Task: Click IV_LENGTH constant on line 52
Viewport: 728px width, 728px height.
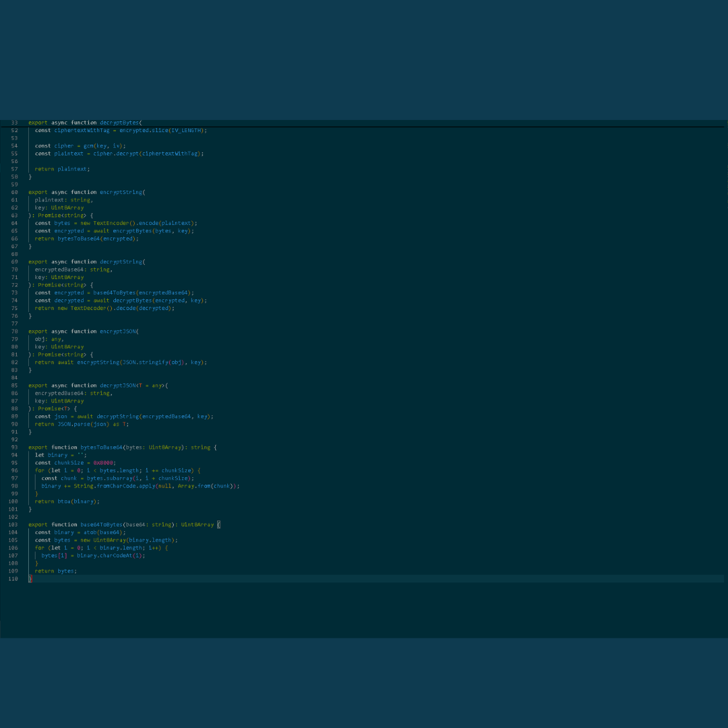Action: point(186,131)
